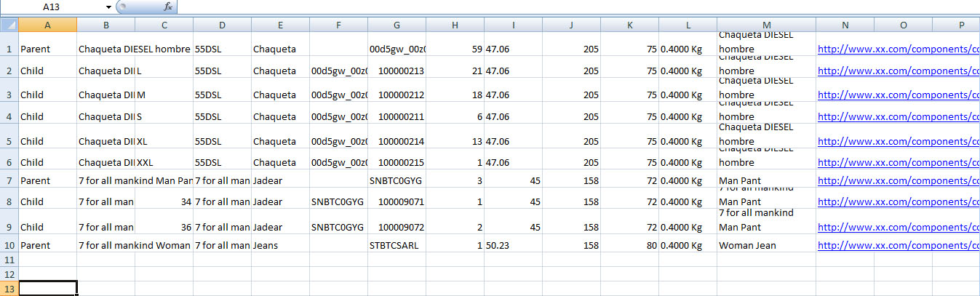Click cell H1 with value 59

click(455, 45)
